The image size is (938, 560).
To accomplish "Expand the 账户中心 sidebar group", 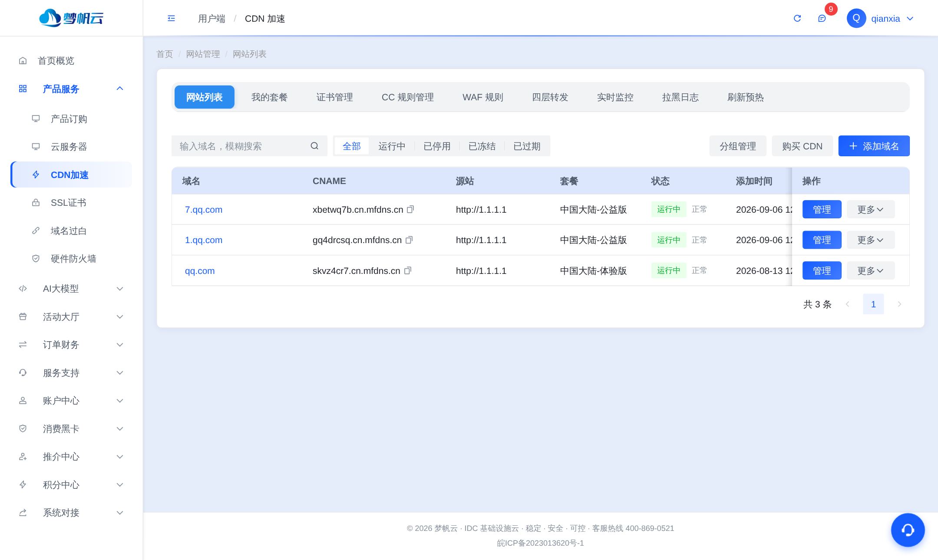I will [71, 401].
